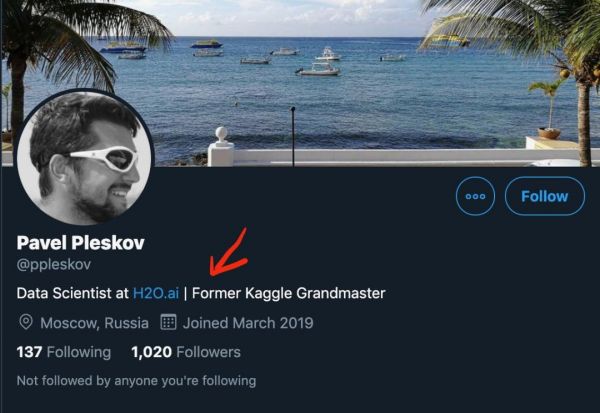Click the Joined March 2019 text

248,323
